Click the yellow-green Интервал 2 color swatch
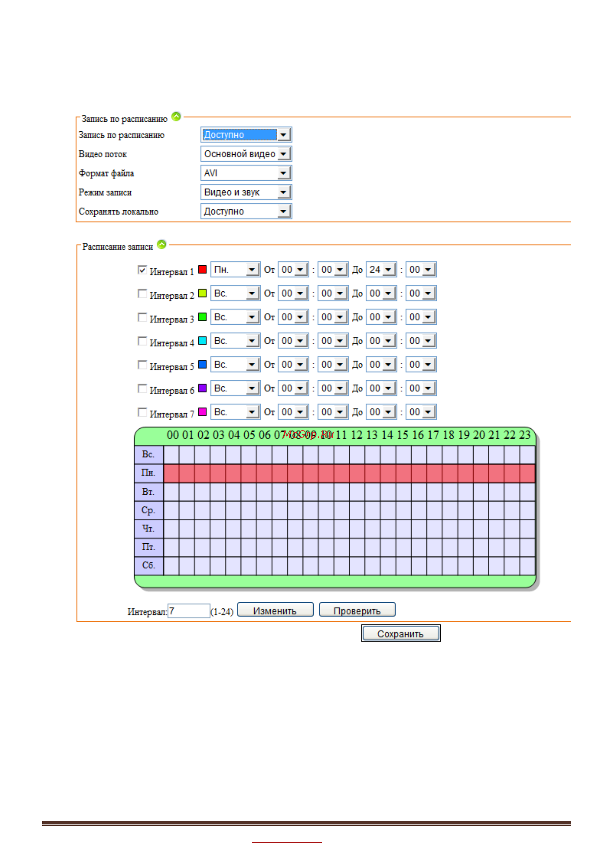This screenshot has width=614, height=868. (203, 293)
